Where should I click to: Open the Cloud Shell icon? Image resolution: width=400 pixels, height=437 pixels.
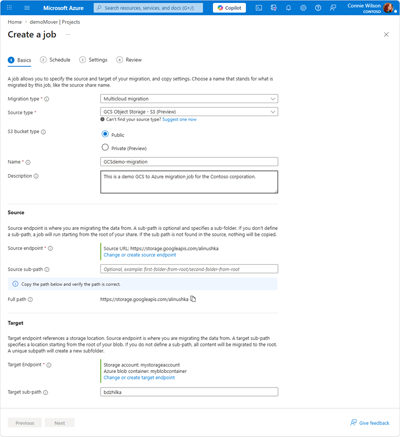259,8
